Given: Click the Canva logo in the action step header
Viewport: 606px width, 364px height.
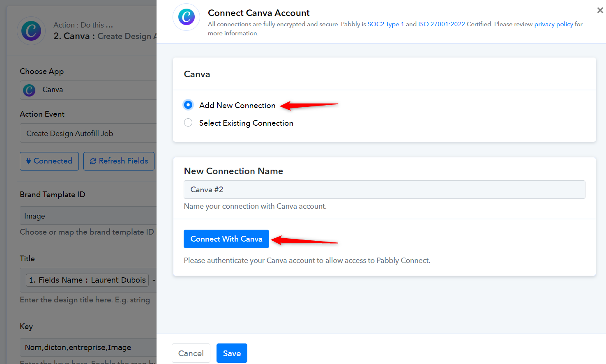Looking at the screenshot, I should [31, 31].
